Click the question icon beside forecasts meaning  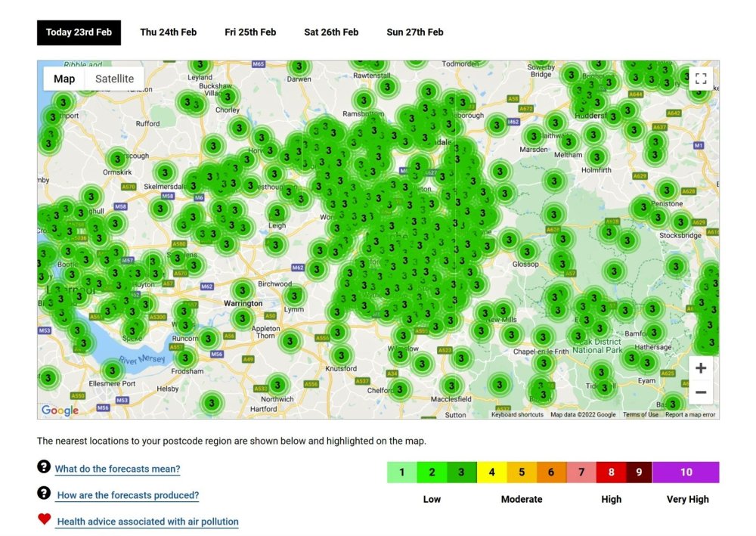(44, 466)
